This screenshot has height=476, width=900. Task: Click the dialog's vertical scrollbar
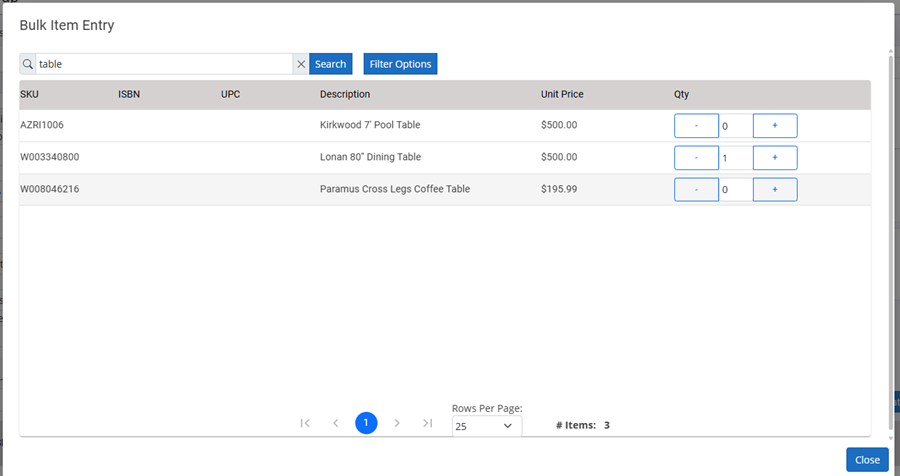pyautogui.click(x=891, y=241)
